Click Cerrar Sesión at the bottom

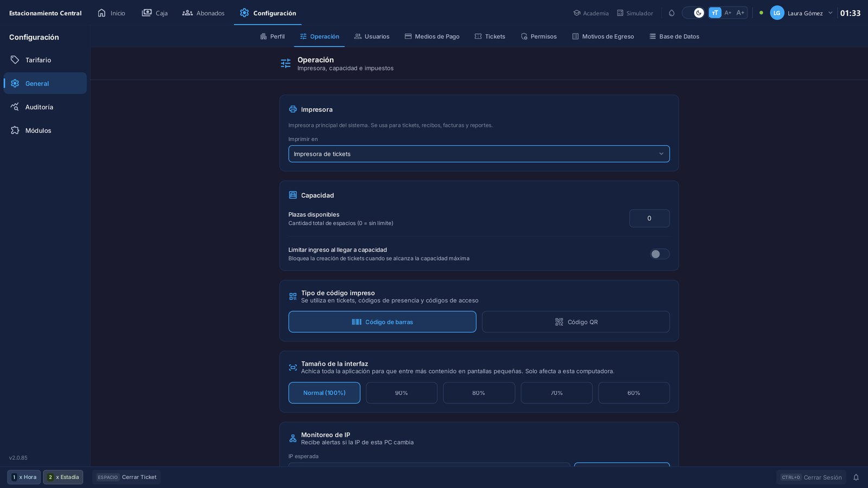pyautogui.click(x=811, y=477)
